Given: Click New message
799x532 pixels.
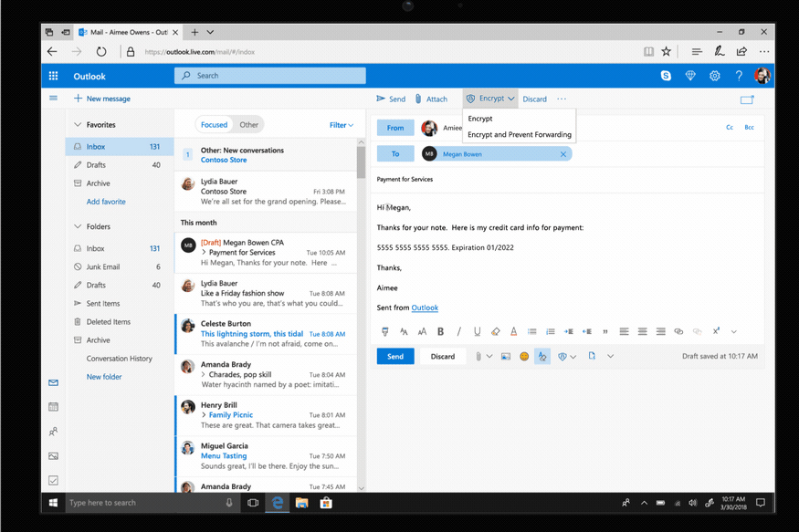Looking at the screenshot, I should (x=102, y=99).
